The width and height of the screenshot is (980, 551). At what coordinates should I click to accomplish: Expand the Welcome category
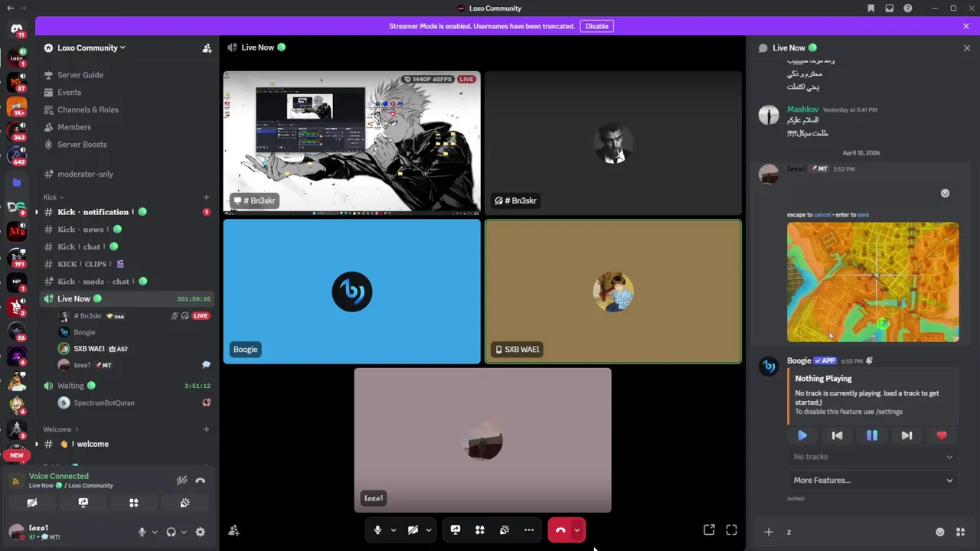(60, 429)
